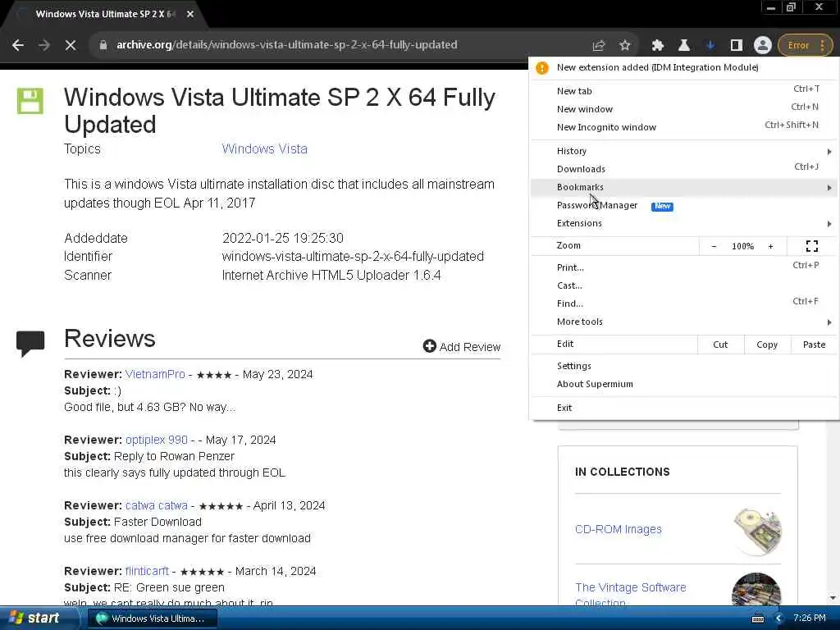Select Print... from the menu
The width and height of the screenshot is (840, 630).
click(684, 268)
